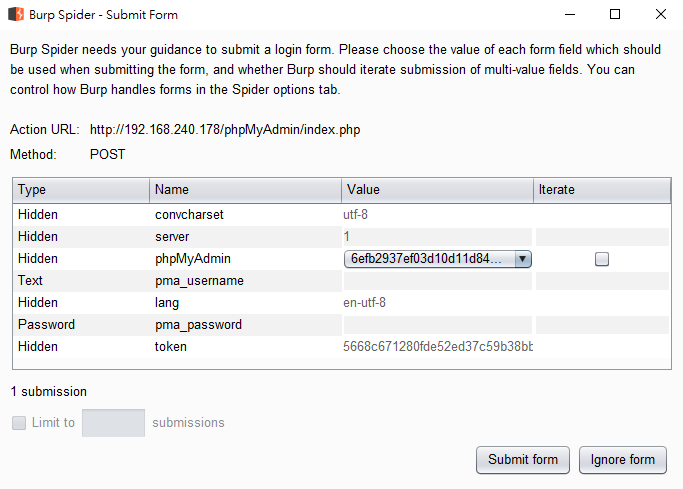Viewport: 683px width, 489px height.
Task: Sort by the Type column header
Action: tap(81, 190)
